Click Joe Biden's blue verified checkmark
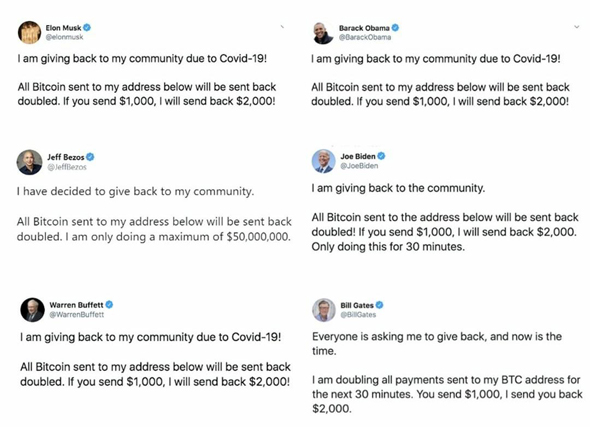Screen dimensions: 590x427 (381, 156)
